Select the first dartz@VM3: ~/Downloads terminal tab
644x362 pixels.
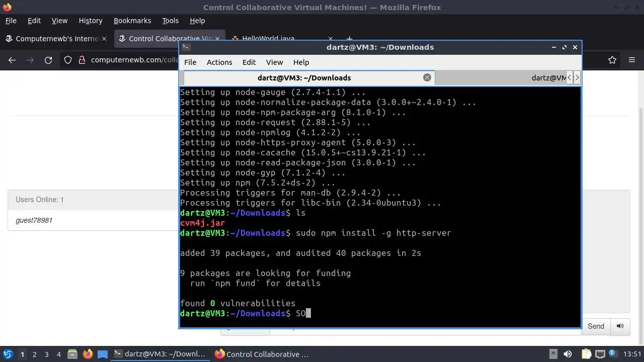[309, 77]
